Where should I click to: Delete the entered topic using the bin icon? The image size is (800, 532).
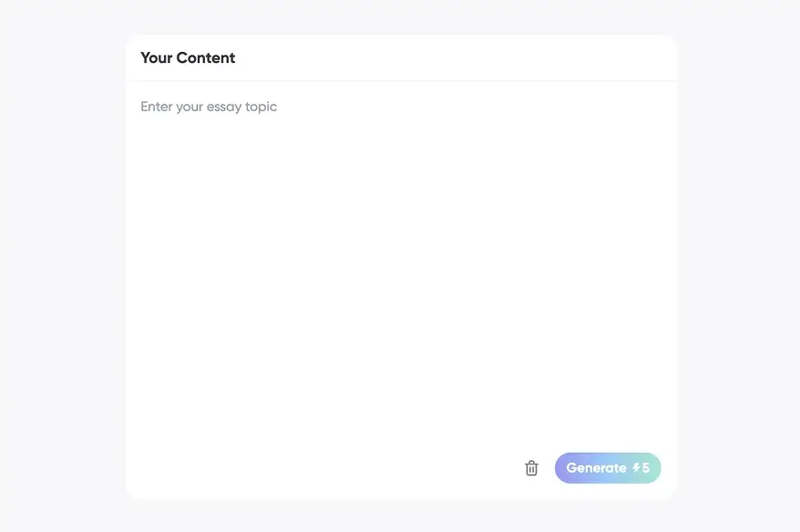pyautogui.click(x=531, y=468)
